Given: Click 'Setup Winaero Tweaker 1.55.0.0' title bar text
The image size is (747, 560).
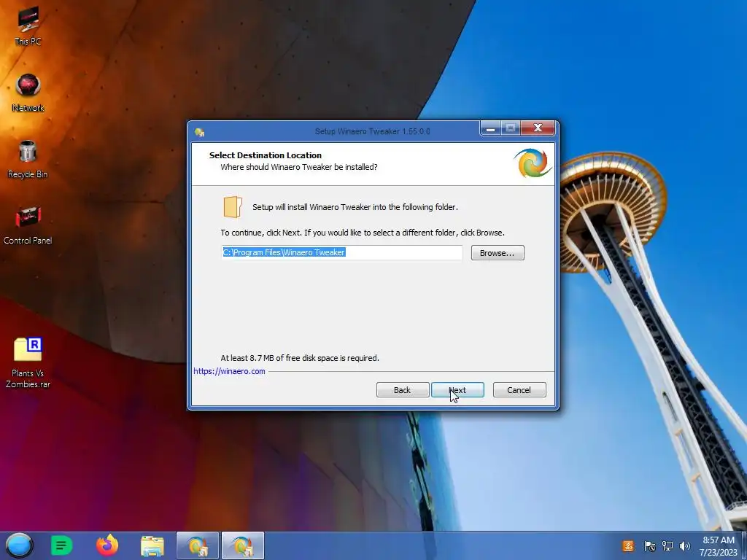Looking at the screenshot, I should pyautogui.click(x=373, y=131).
